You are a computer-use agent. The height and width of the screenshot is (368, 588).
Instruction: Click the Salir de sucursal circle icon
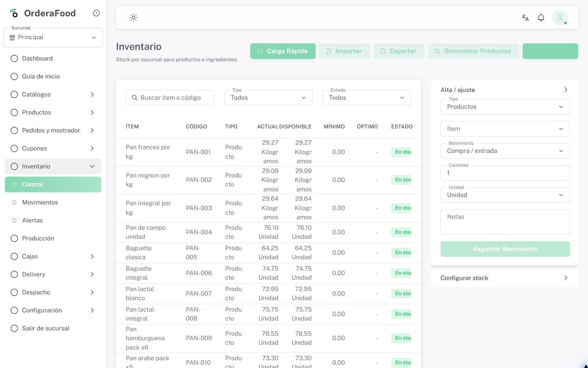point(14,328)
